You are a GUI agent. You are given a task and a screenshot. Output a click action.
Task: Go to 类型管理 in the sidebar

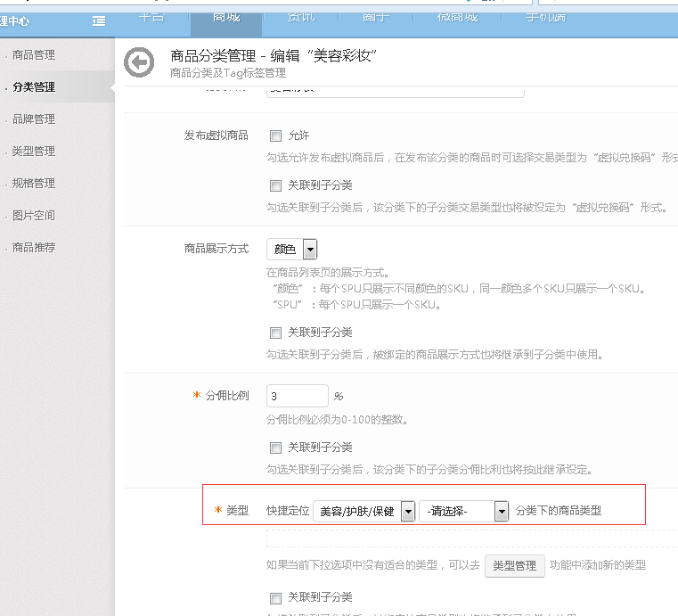point(34,151)
